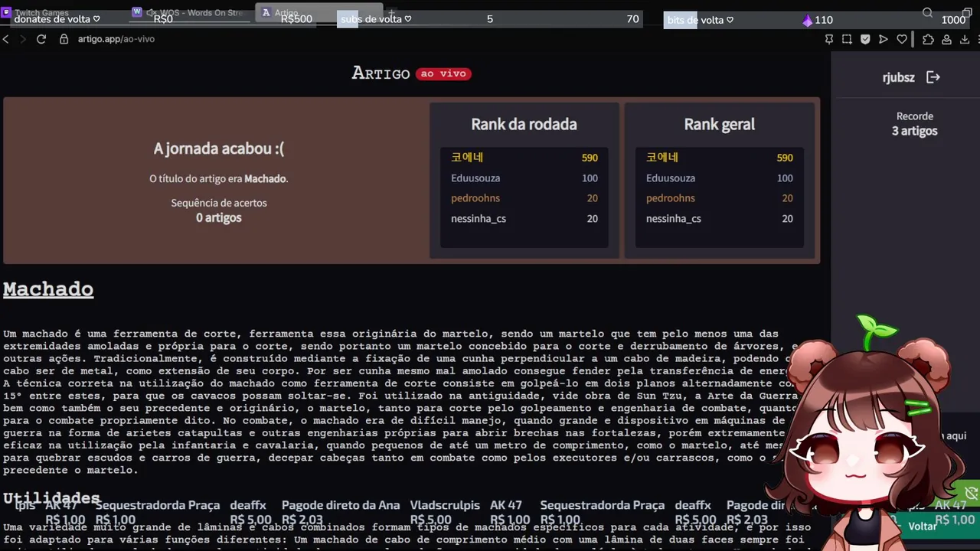Click the snapshot selection icon
This screenshot has width=980, height=551.
pyautogui.click(x=847, y=39)
